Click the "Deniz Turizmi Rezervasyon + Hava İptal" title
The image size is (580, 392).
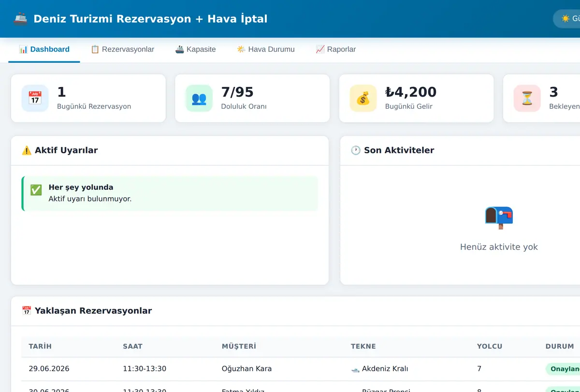(x=150, y=19)
